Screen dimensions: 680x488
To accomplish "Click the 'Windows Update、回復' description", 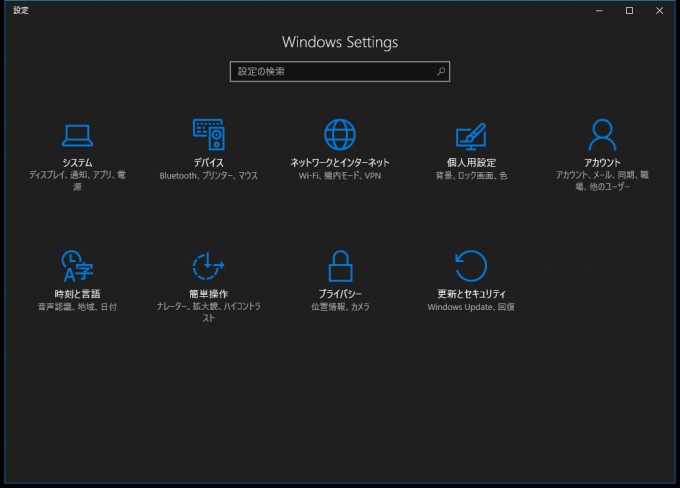I will pyautogui.click(x=471, y=307).
